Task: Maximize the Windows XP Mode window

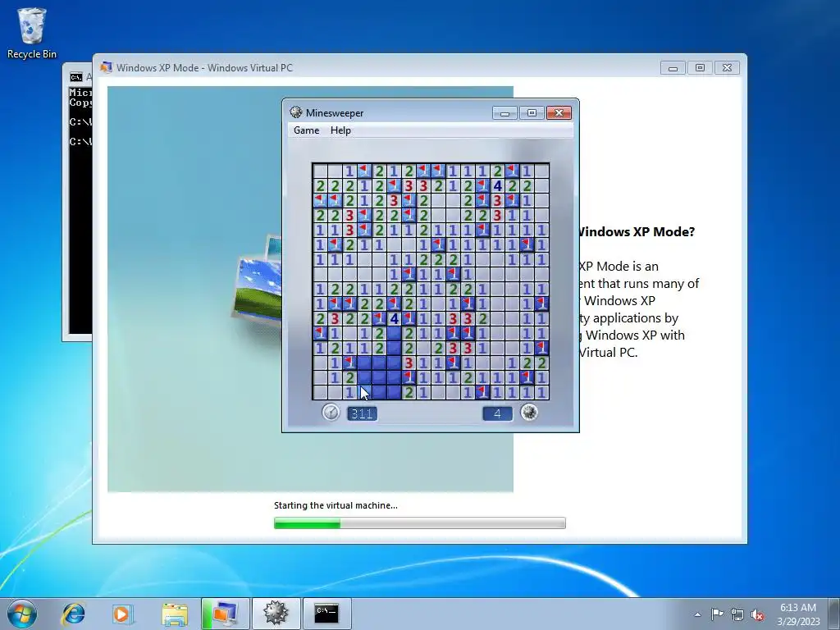Action: click(700, 67)
